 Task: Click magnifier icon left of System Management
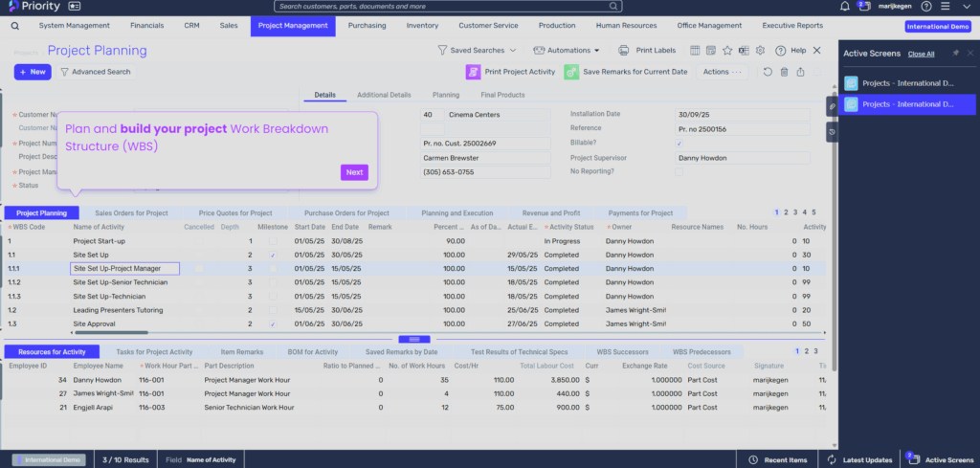click(x=15, y=26)
